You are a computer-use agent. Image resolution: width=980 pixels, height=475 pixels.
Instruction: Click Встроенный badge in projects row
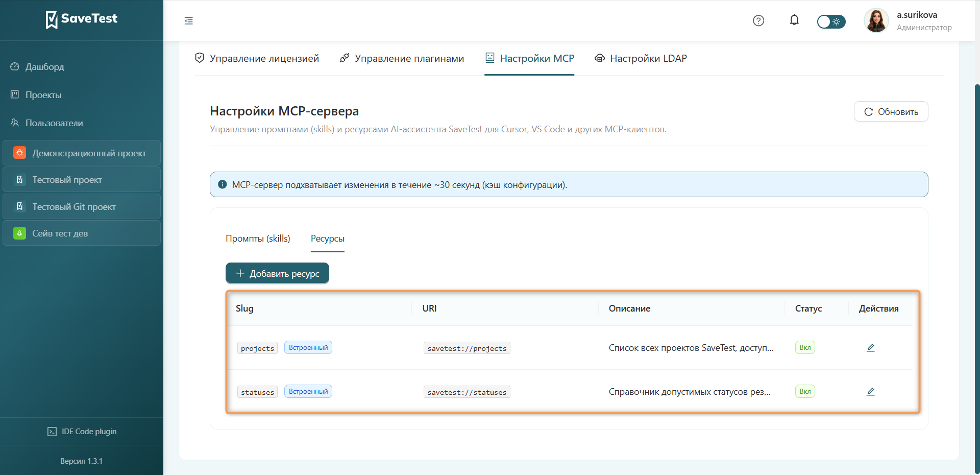[308, 348]
